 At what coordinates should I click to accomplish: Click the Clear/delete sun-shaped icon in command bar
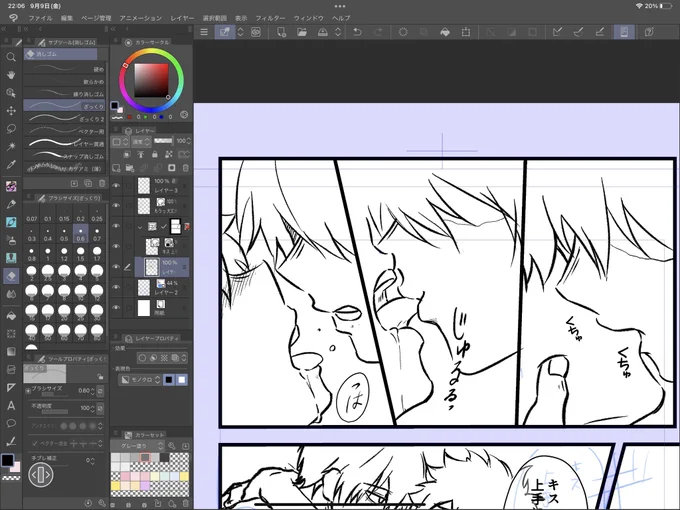(x=403, y=32)
